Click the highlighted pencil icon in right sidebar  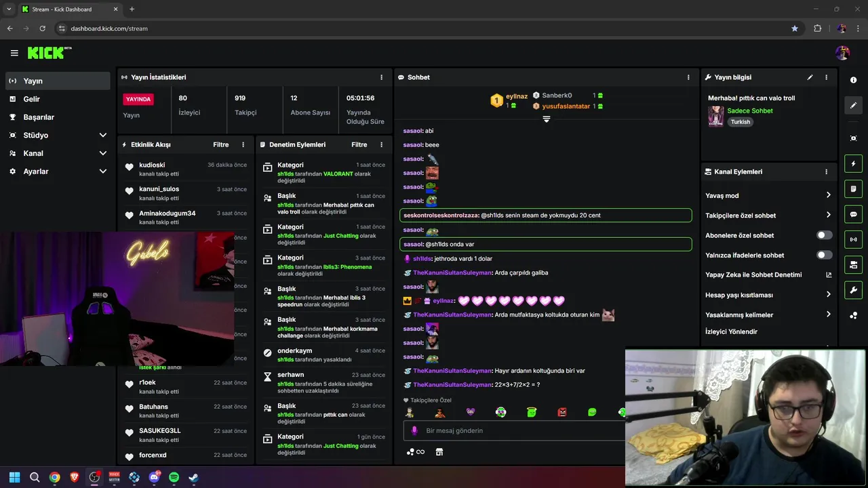click(x=853, y=105)
